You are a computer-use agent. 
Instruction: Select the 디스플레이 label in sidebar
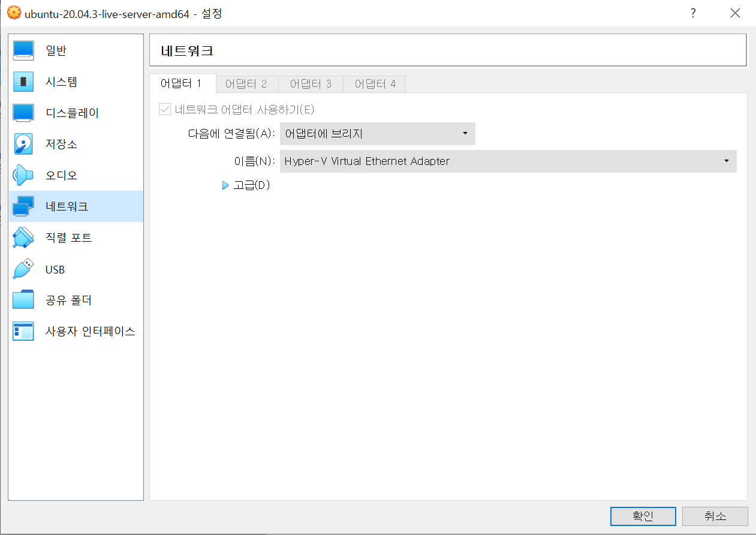72,113
